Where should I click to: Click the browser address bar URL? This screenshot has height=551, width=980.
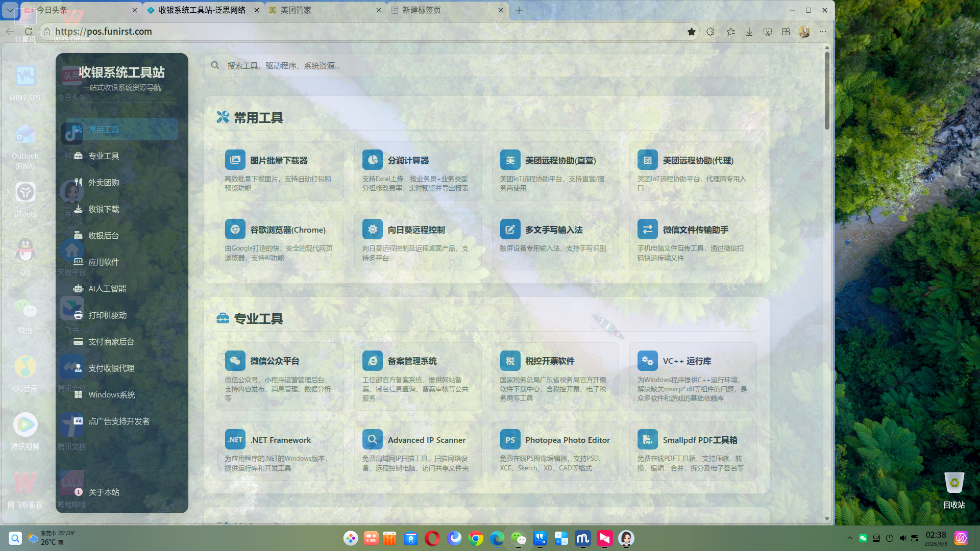coord(104,32)
